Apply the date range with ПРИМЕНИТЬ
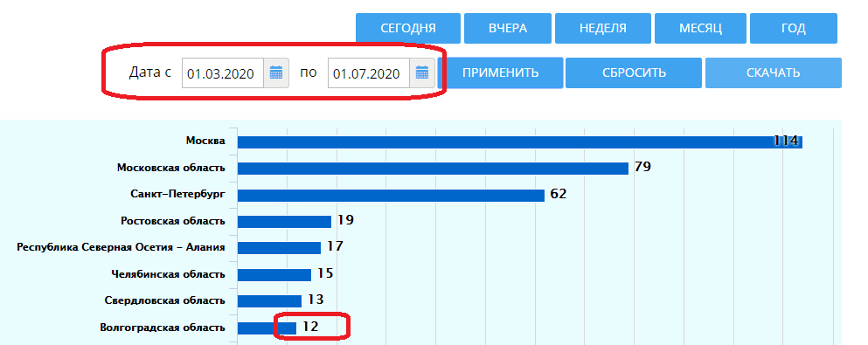The image size is (868, 345). [x=500, y=73]
